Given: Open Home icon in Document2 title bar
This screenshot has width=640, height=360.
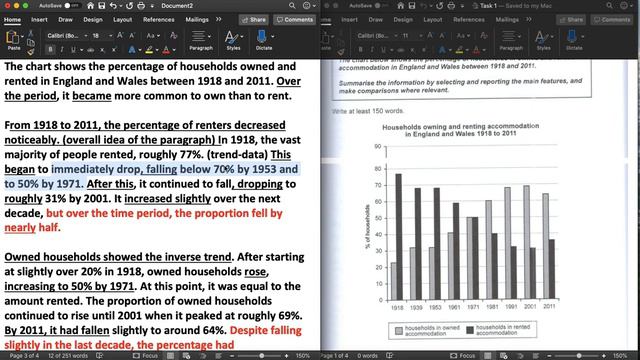Looking at the screenshot, I should [x=90, y=6].
